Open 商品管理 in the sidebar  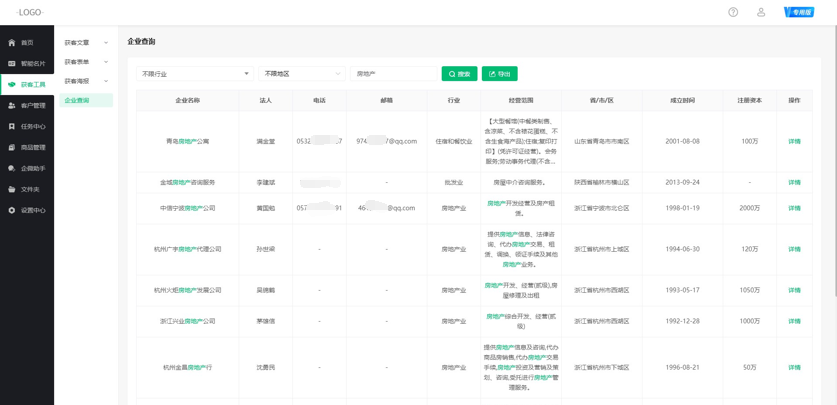tap(32, 148)
